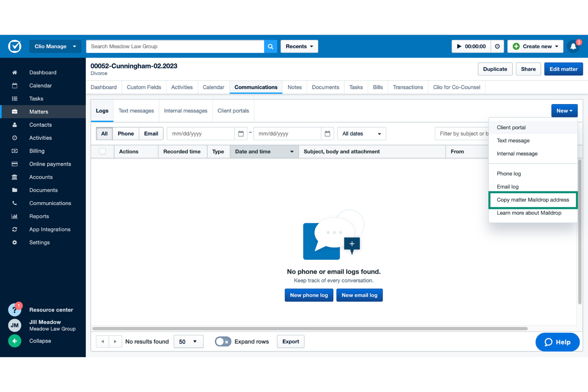This screenshot has height=392, width=588.
Task: Click the Settings gear icon
Action: (15, 243)
